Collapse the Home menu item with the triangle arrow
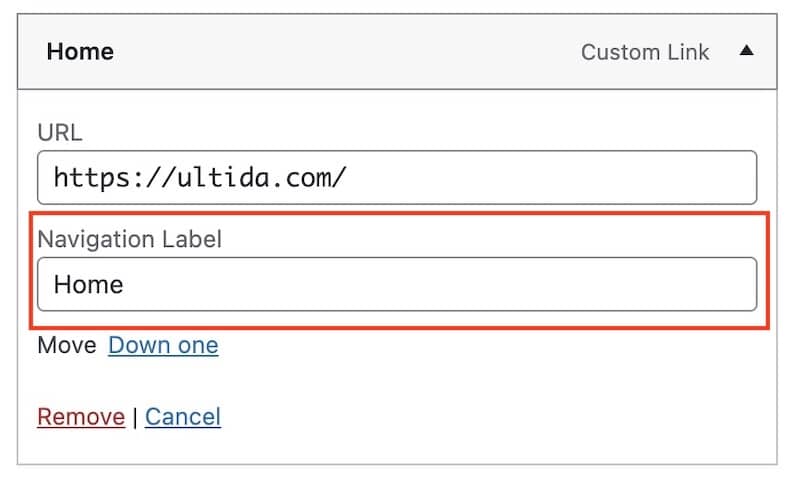800x480 pixels. pyautogui.click(x=746, y=50)
